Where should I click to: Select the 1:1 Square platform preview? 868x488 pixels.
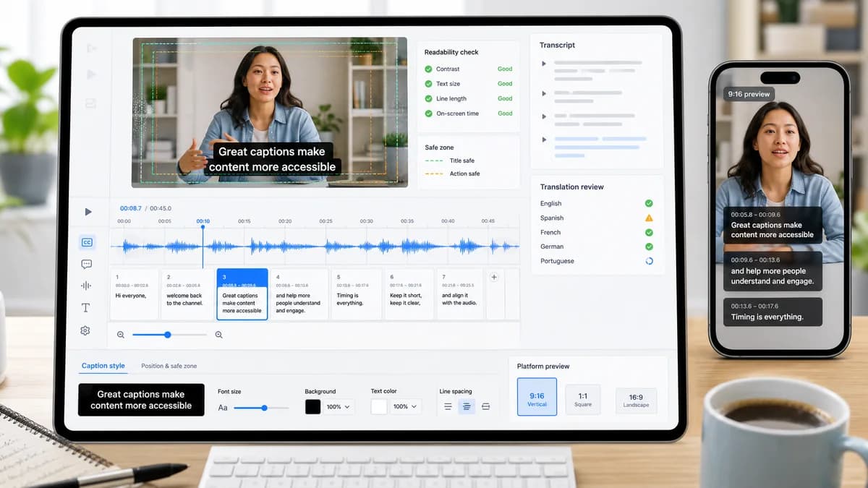[583, 400]
